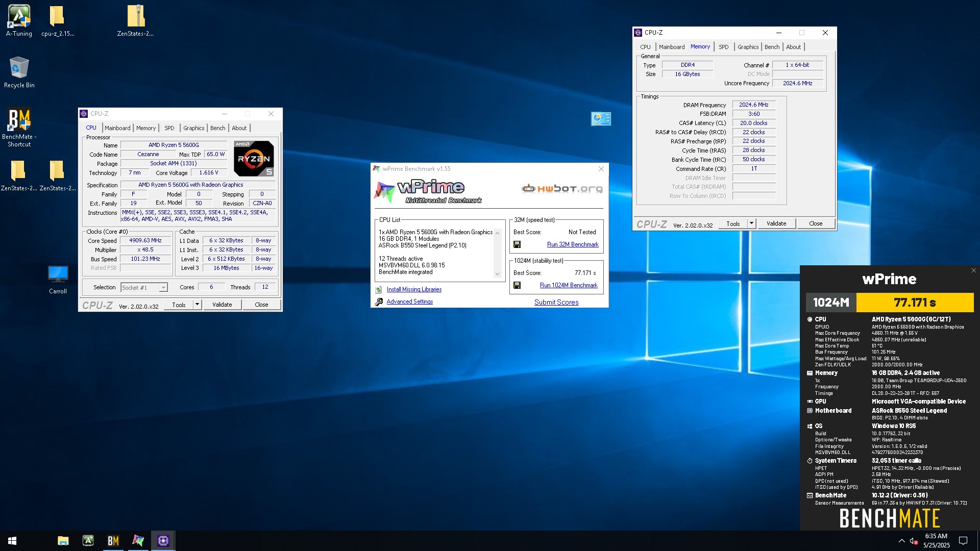Click the Core Speed value 4909.63 MHz
Image resolution: width=980 pixels, height=551 pixels.
pos(145,241)
